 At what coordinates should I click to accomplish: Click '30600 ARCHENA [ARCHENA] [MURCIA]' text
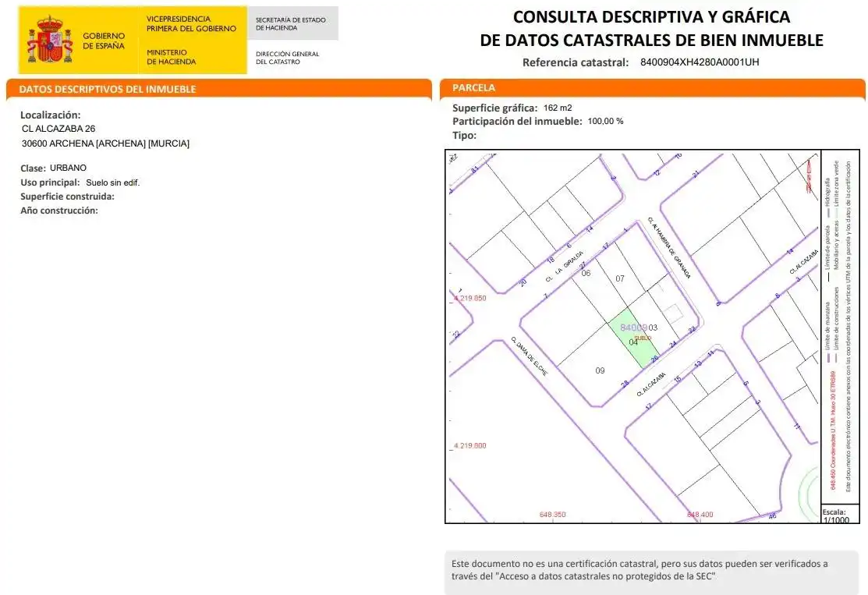click(x=106, y=143)
